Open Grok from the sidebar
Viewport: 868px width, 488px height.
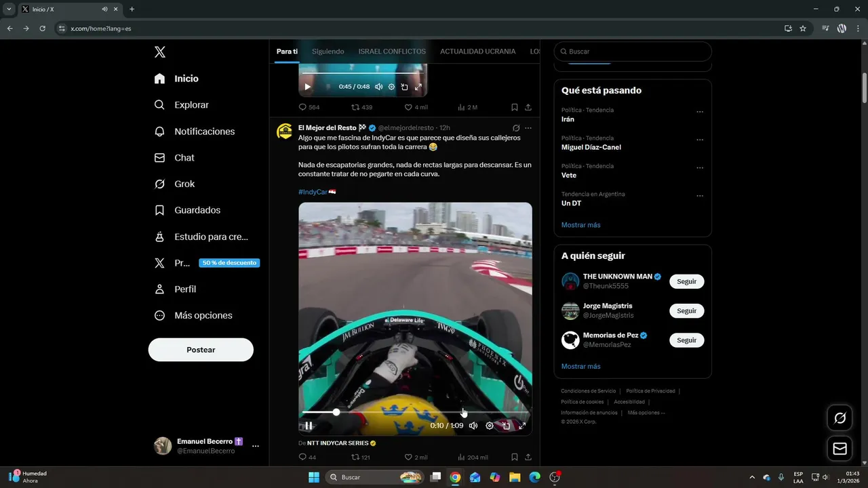(x=174, y=184)
